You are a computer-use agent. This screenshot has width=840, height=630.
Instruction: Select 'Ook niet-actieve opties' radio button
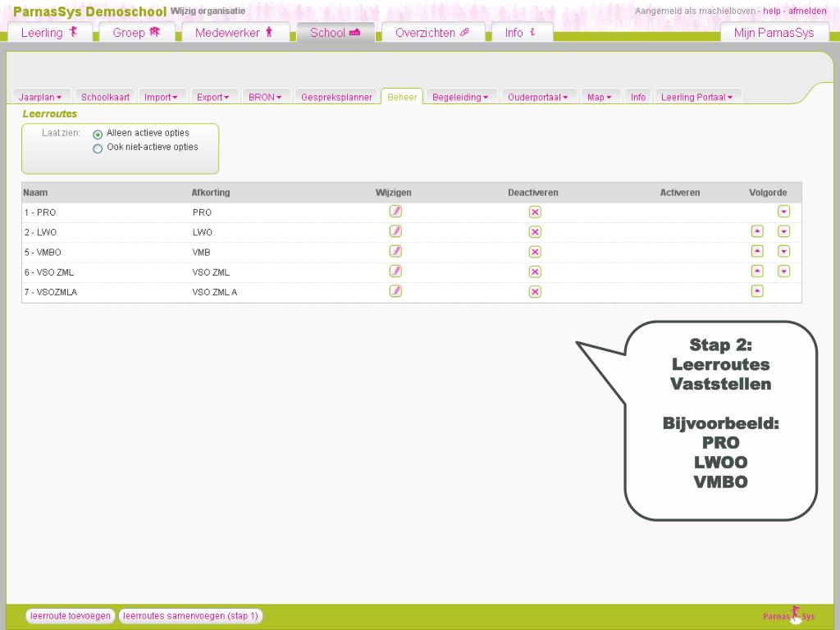98,148
